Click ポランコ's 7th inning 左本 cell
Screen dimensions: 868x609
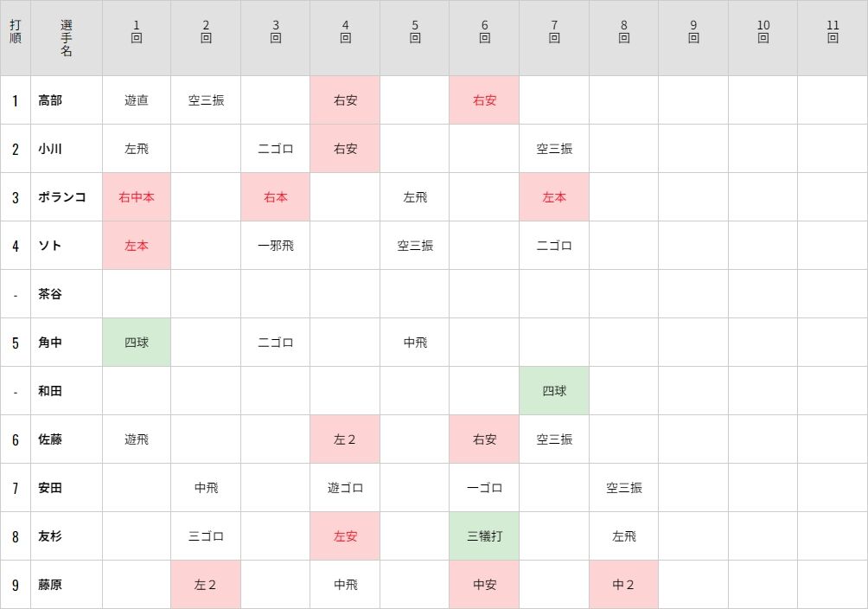click(x=554, y=197)
